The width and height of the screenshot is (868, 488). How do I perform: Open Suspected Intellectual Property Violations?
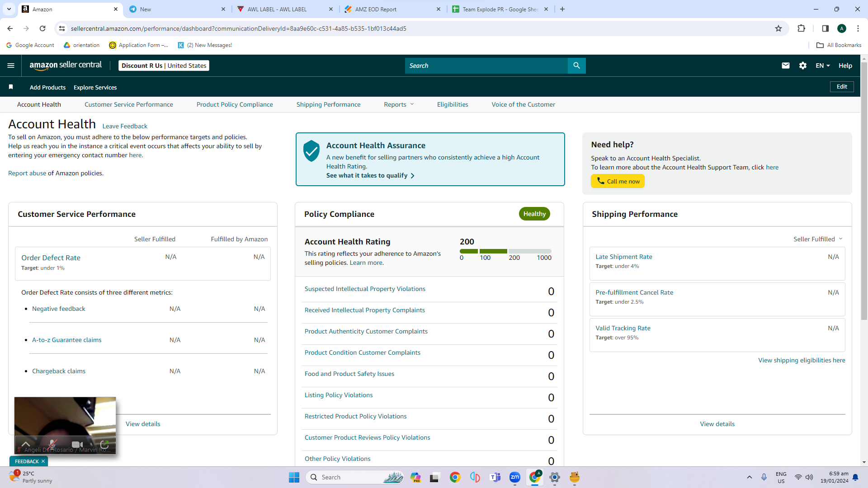point(365,289)
